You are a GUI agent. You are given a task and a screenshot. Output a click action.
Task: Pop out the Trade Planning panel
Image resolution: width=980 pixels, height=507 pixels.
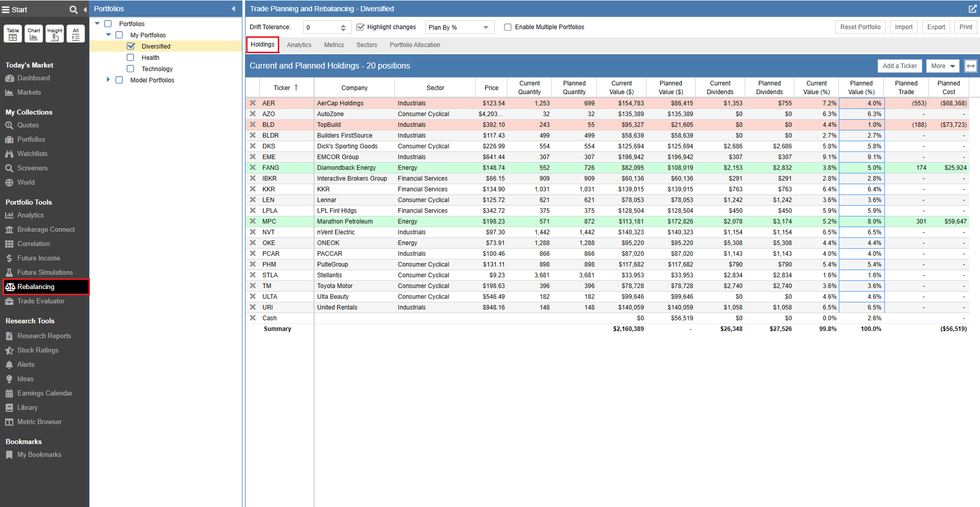pos(972,9)
